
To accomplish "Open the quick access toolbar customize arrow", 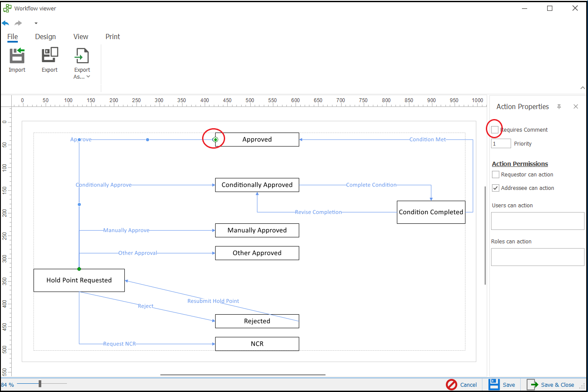I will pos(36,23).
